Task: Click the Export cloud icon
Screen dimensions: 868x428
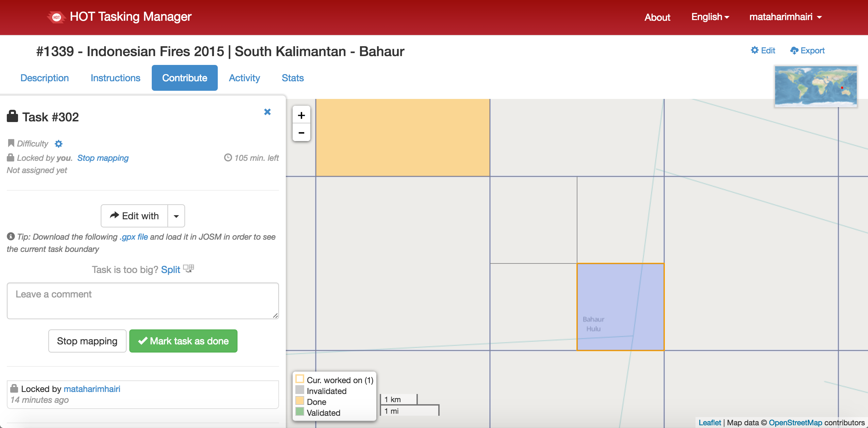Action: point(794,51)
